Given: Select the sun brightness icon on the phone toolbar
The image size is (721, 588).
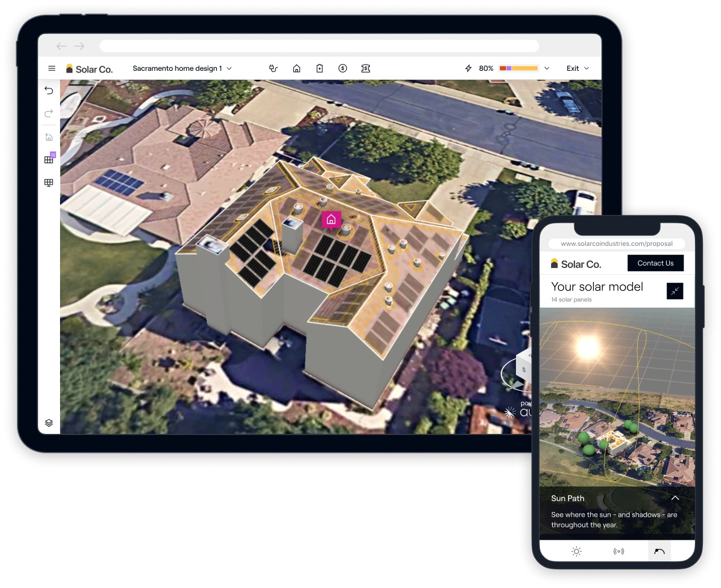Looking at the screenshot, I should tap(576, 551).
